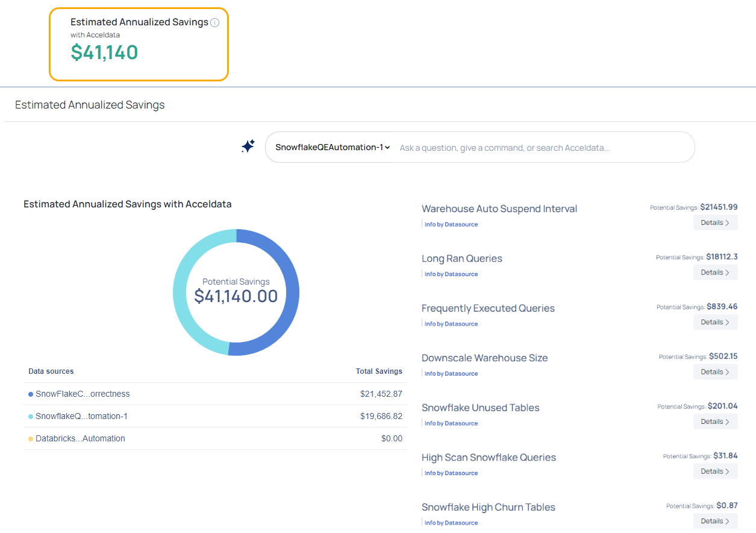Screen dimensions: 756x533
Task: Open Details for Downscale Warehouse Size
Action: (x=715, y=372)
